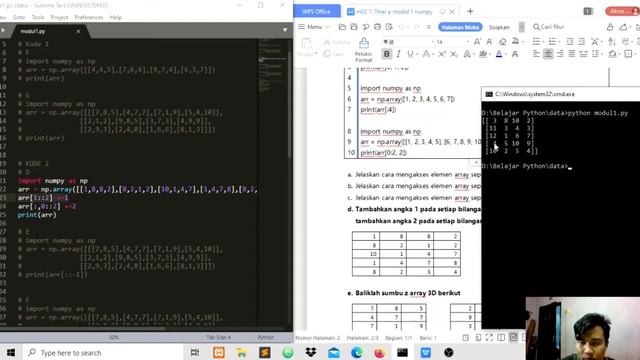Click the text highlight pen icon
This screenshot has width=640, height=360.
pyautogui.click(x=483, y=54)
